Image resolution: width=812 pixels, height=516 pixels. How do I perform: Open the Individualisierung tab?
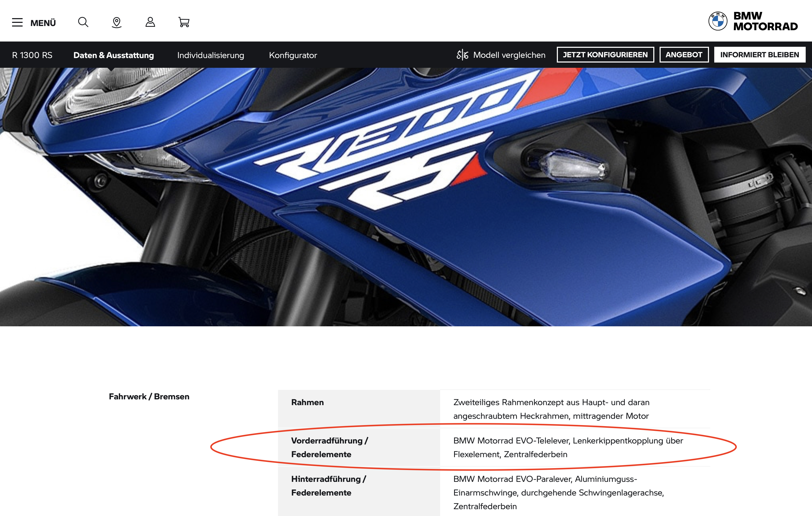[x=210, y=55]
